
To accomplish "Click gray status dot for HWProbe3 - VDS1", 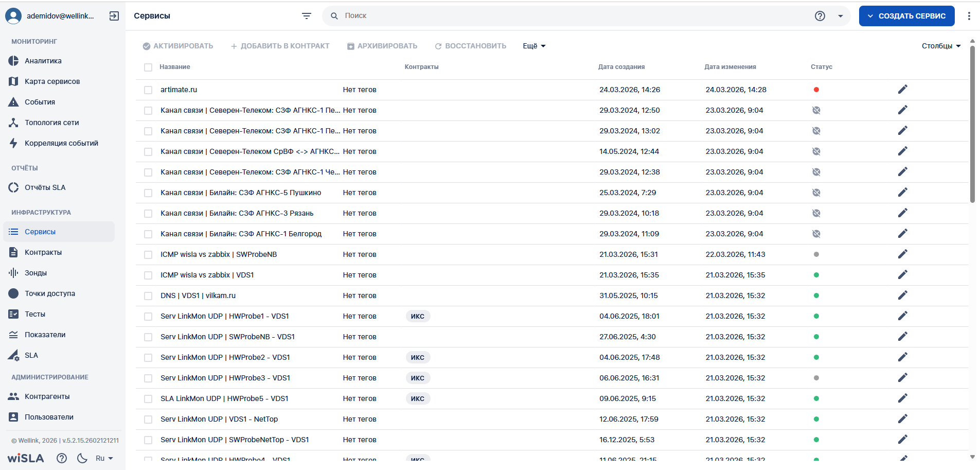I will (x=816, y=378).
